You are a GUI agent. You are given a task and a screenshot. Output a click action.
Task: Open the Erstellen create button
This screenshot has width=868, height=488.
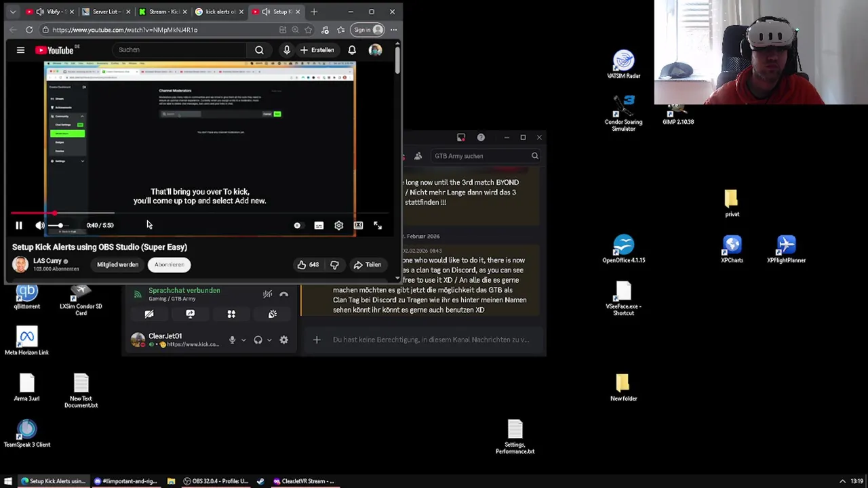[x=317, y=50]
